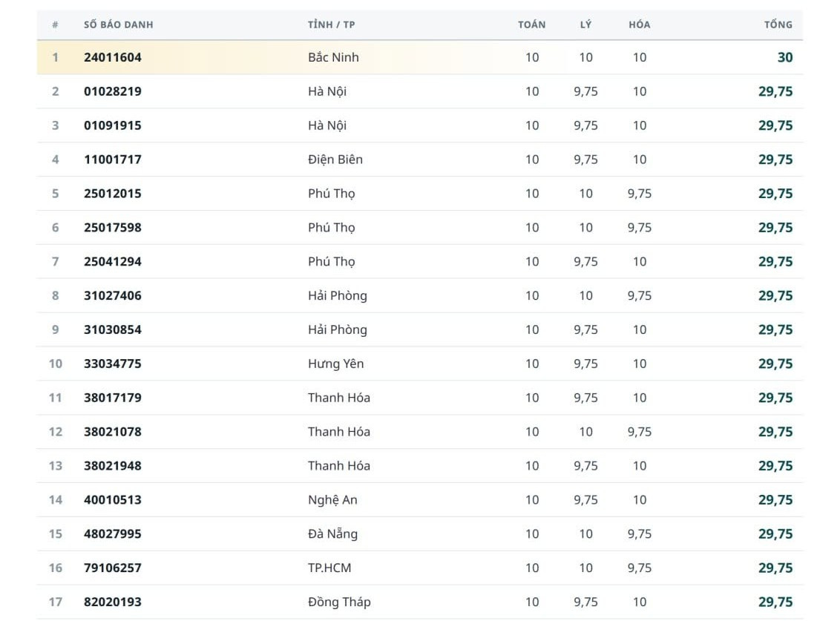This screenshot has height=621, width=840.
Task: Click the SỐ BÁO DANH column header
Action: tap(119, 24)
